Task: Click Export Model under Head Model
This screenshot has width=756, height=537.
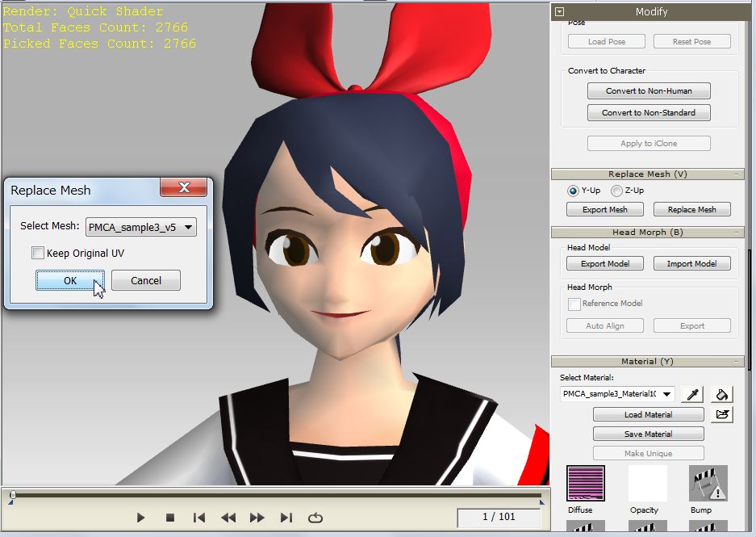Action: coord(604,263)
